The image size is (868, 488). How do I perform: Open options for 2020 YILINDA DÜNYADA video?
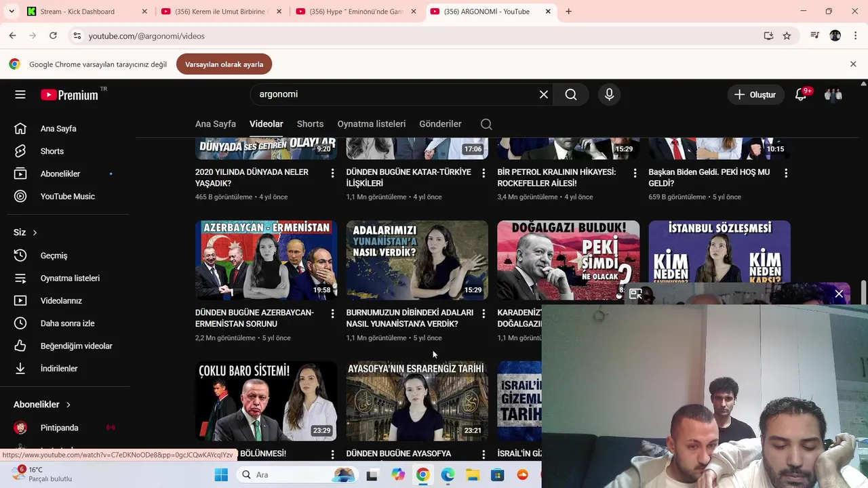332,174
